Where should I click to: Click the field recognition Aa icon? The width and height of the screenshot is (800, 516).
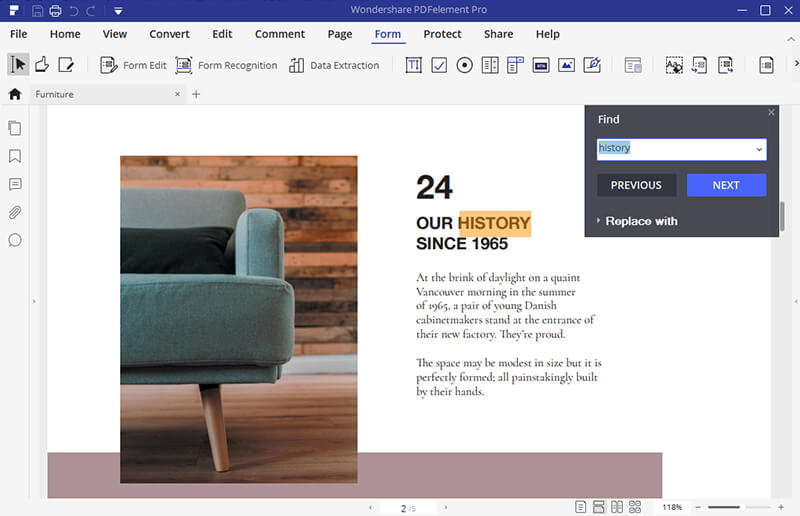[x=674, y=65]
